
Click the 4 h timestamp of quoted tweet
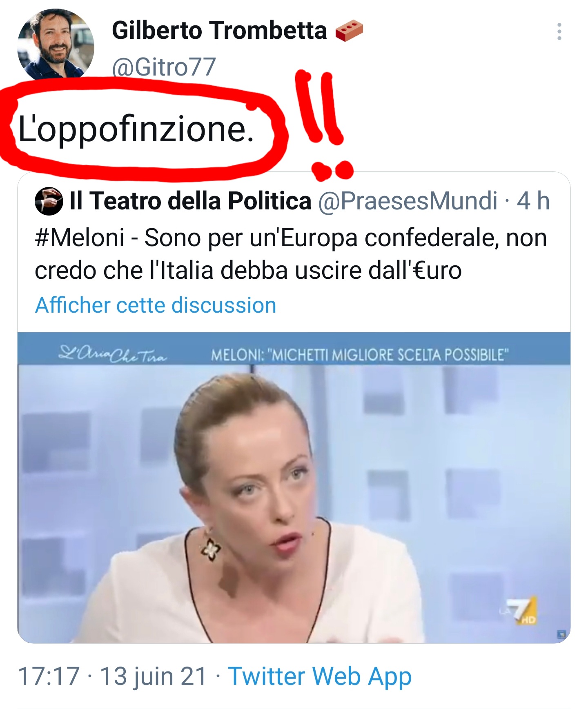[x=533, y=201]
